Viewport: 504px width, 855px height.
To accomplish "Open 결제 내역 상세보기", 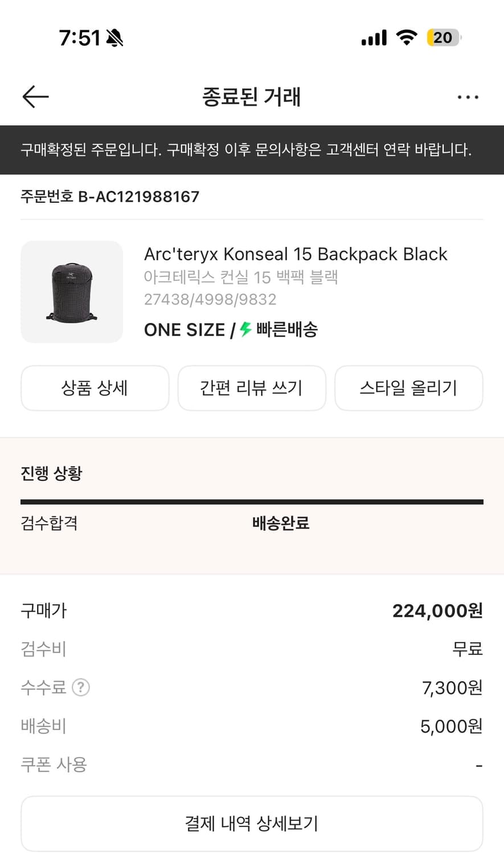I will tap(252, 823).
